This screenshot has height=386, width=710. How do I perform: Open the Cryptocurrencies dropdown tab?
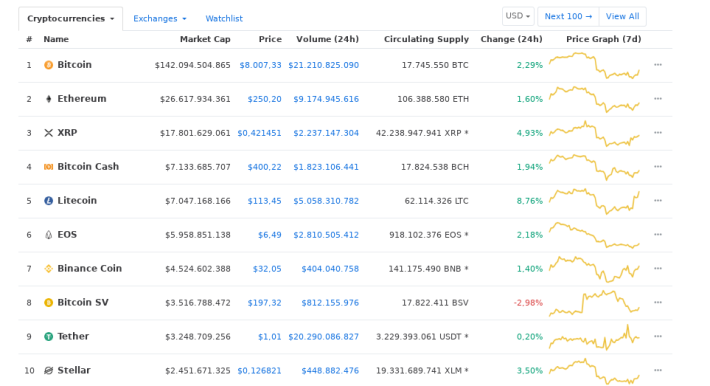[x=71, y=19]
